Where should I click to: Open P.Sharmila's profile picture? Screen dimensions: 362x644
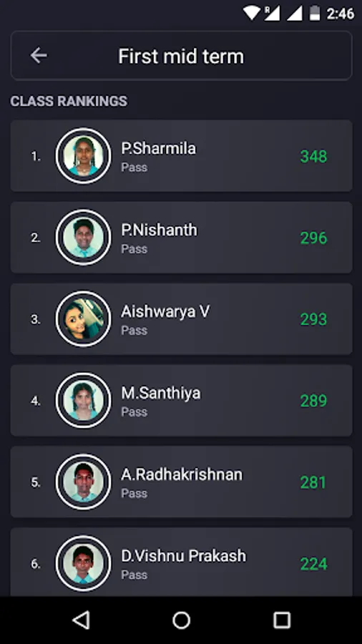83,156
